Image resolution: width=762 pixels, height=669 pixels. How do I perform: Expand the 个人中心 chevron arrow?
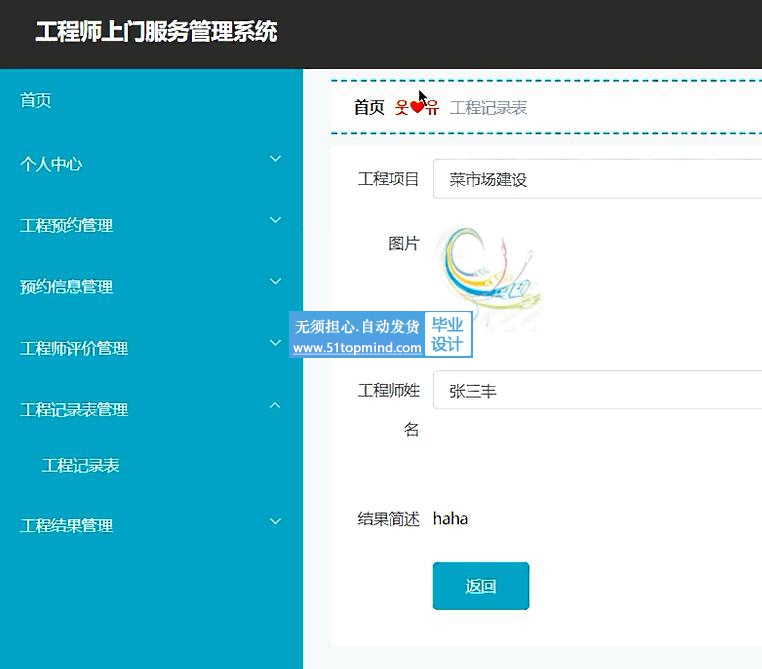276,159
